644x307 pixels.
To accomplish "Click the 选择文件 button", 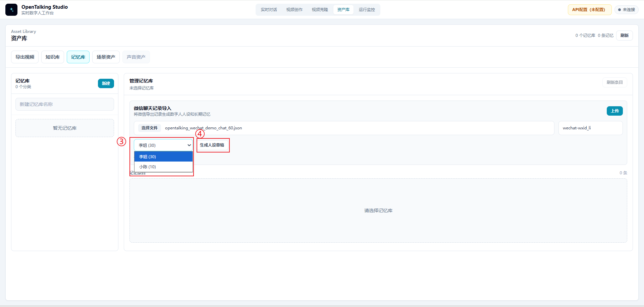I will [x=150, y=128].
